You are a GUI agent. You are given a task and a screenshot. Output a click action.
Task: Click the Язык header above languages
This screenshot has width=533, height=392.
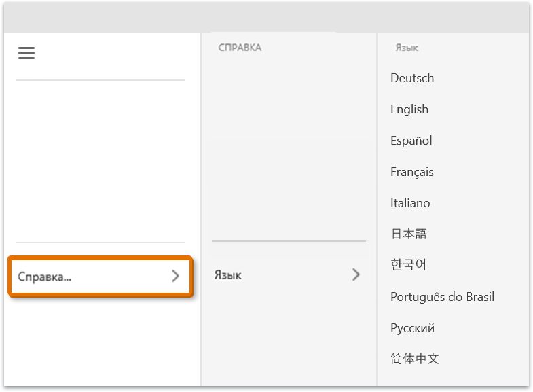pyautogui.click(x=407, y=48)
